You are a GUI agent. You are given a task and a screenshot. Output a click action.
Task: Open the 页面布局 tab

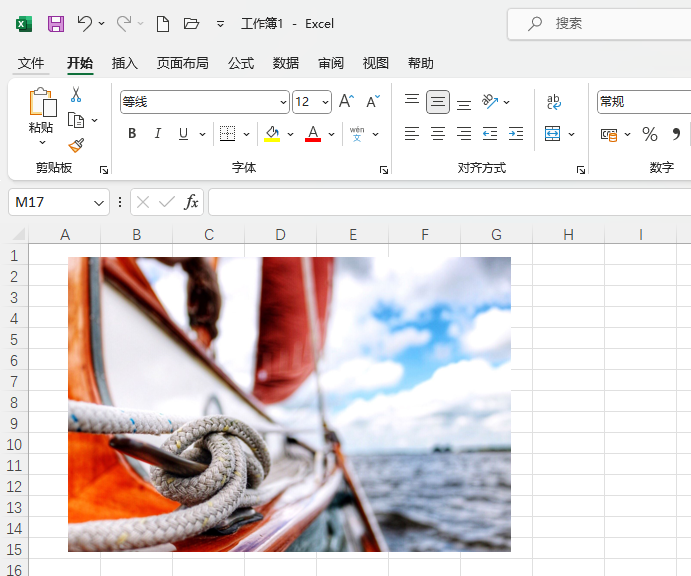tap(182, 63)
